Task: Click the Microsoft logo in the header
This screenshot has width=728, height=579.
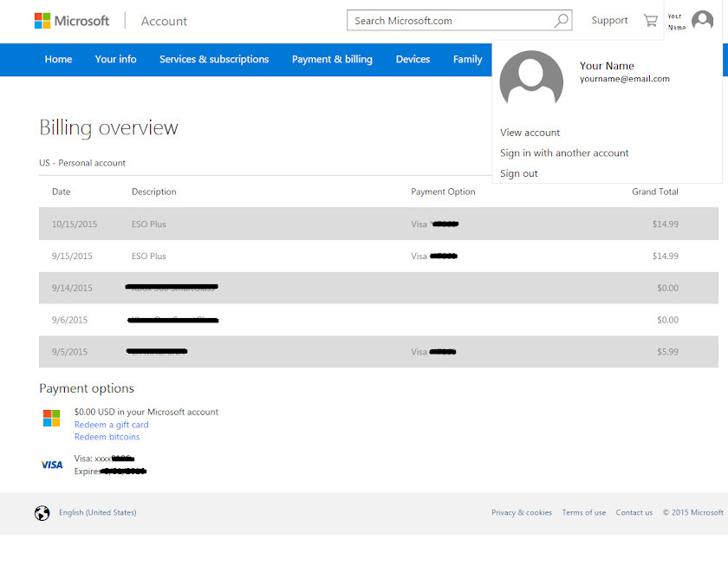Action: pyautogui.click(x=72, y=21)
